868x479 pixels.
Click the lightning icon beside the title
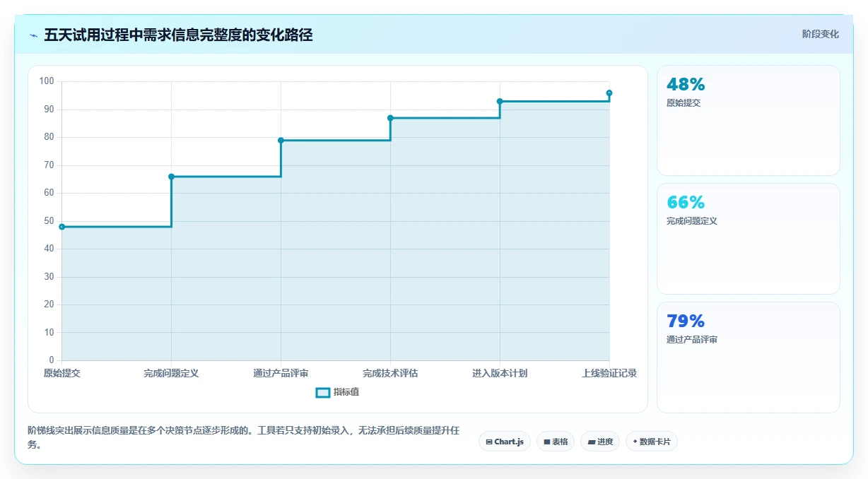(33, 35)
